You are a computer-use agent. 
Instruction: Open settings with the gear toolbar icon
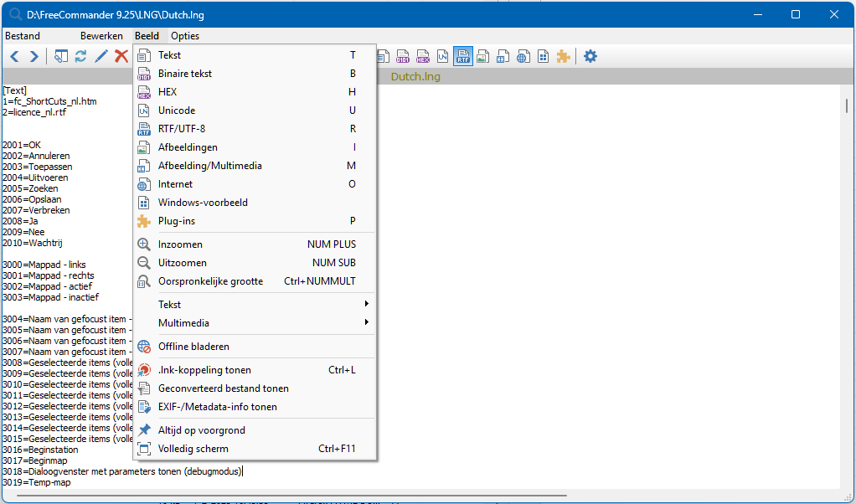(590, 56)
